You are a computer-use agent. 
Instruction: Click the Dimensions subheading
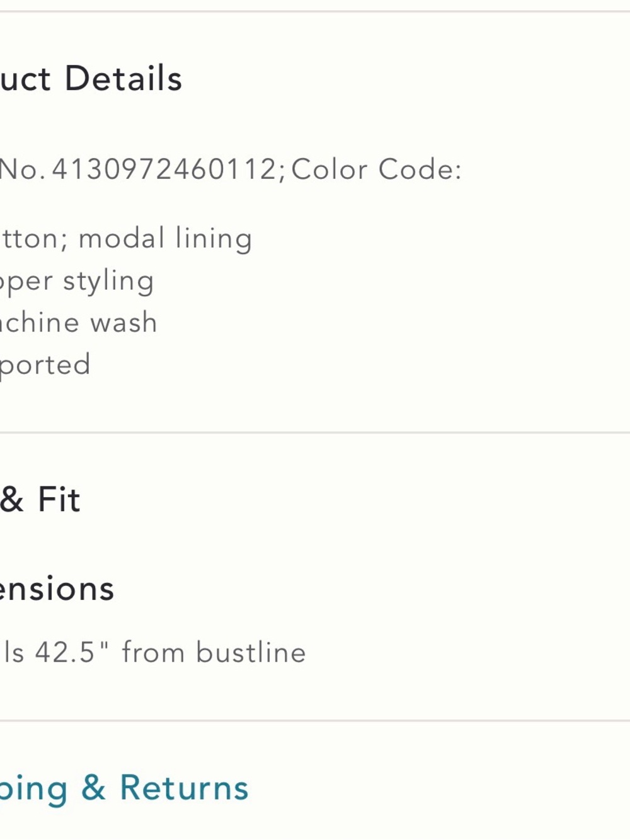pyautogui.click(x=57, y=589)
